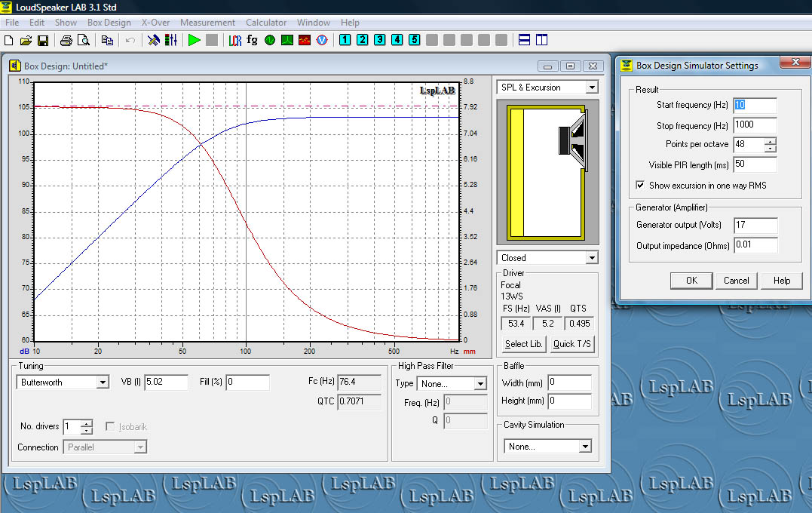Image resolution: width=812 pixels, height=513 pixels.
Task: Open the fg function generator icon
Action: 253,40
